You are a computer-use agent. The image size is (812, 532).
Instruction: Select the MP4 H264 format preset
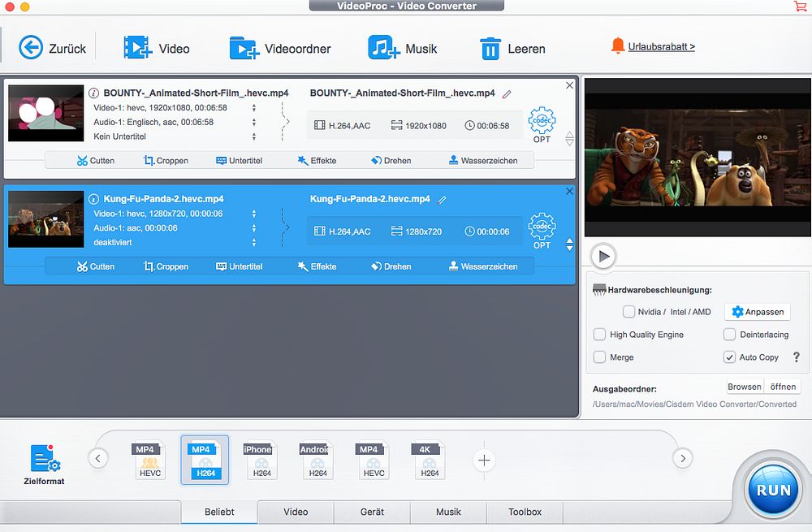pyautogui.click(x=205, y=460)
